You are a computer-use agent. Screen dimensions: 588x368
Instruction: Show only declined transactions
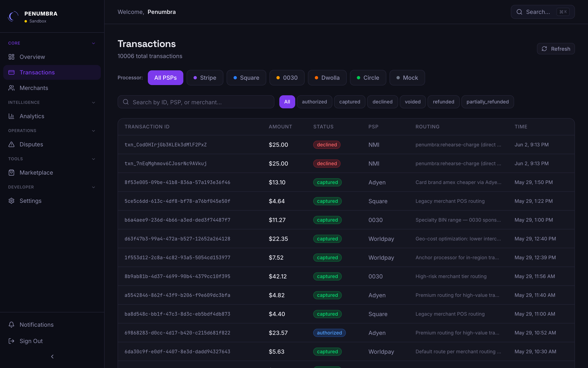pos(382,102)
